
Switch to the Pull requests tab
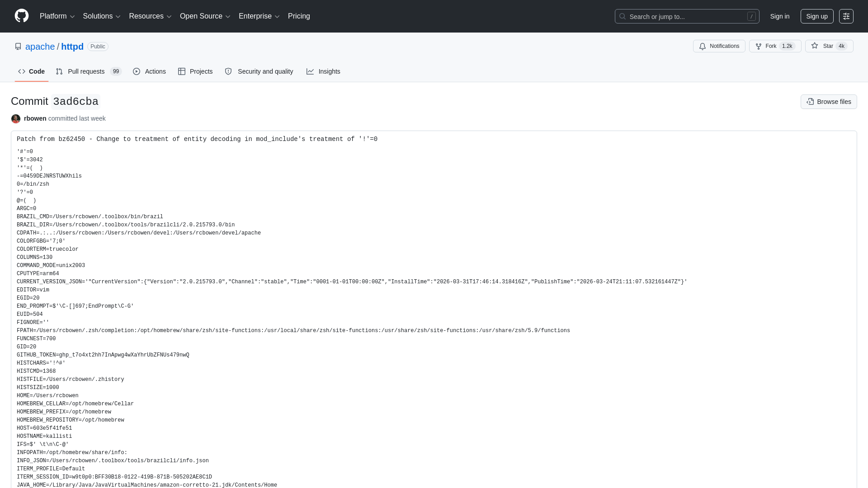tap(86, 71)
